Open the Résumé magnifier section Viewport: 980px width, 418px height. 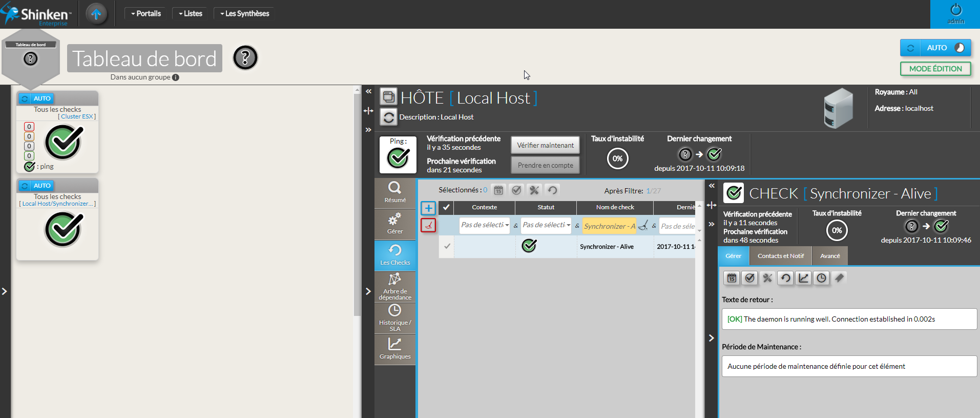394,192
